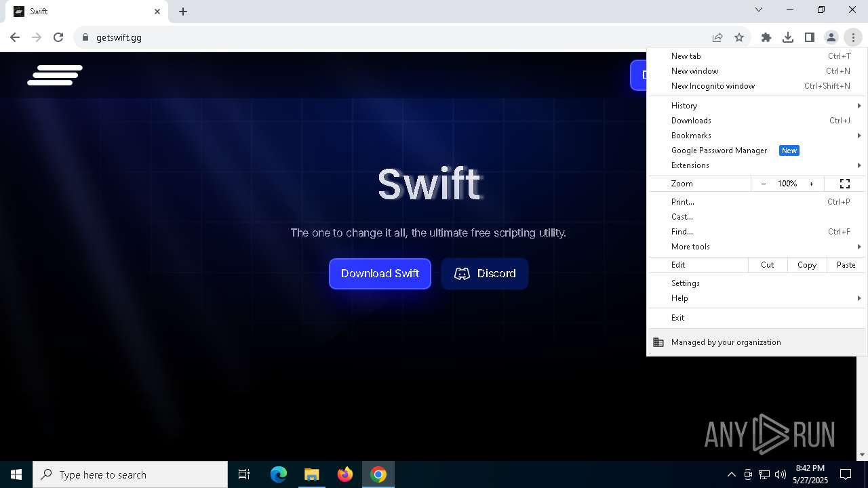Expand the Bookmarks submenu
Screen dimensions: 868x488
click(x=757, y=136)
